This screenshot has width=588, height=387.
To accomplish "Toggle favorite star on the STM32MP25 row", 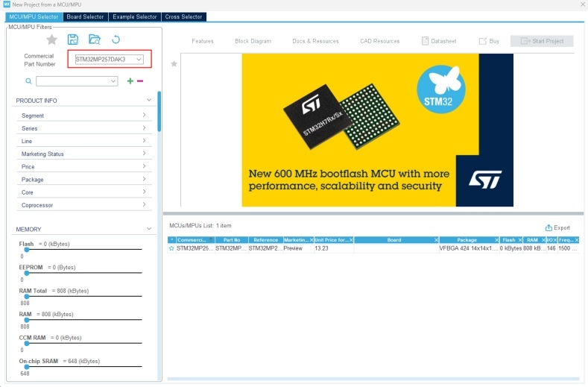I will coord(171,248).
